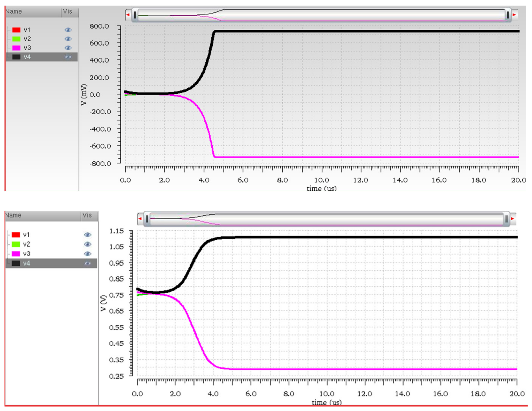Click left red arrow on bottom zoom bar

point(140,219)
